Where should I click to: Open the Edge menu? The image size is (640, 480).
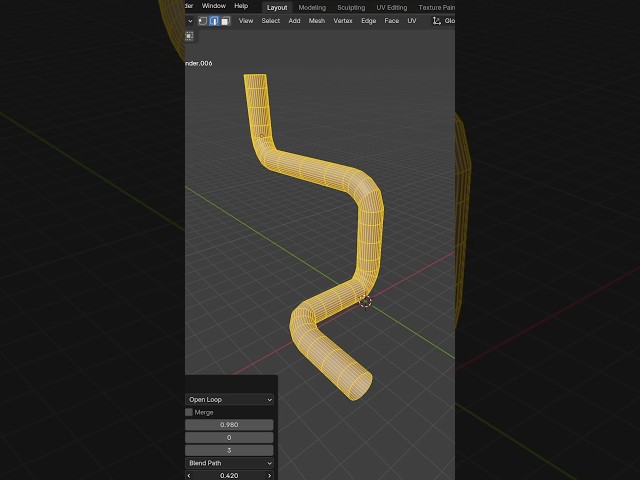(x=369, y=21)
